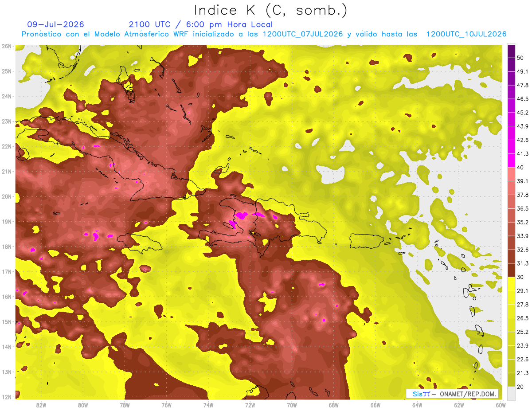The image size is (532, 411).
Task: Click the colorbar label "35.2"
Action: [x=523, y=222]
